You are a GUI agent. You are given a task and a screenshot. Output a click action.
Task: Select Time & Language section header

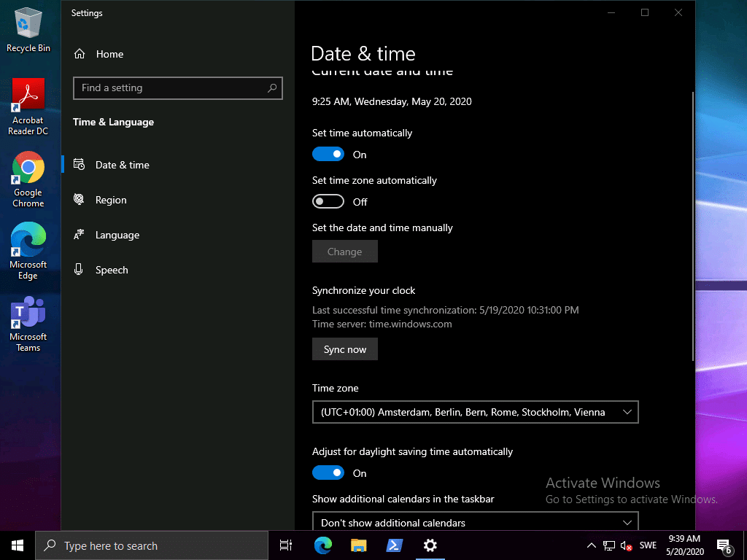113,122
